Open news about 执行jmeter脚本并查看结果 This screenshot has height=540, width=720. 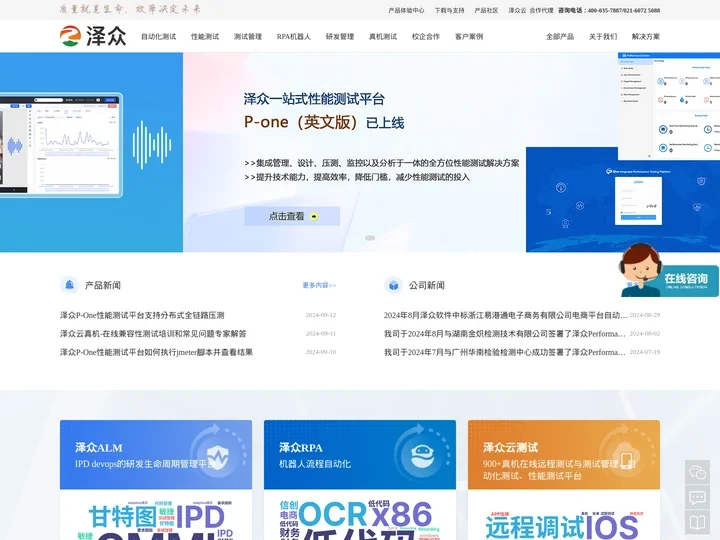156,352
